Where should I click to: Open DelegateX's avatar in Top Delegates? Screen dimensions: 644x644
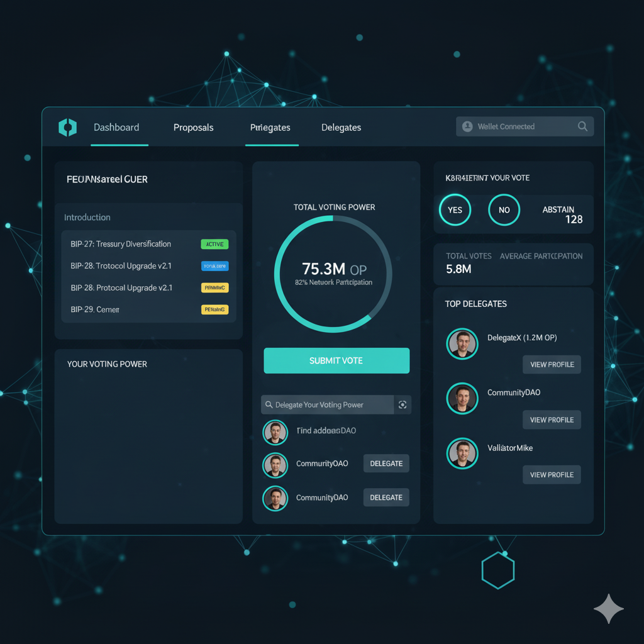click(462, 344)
